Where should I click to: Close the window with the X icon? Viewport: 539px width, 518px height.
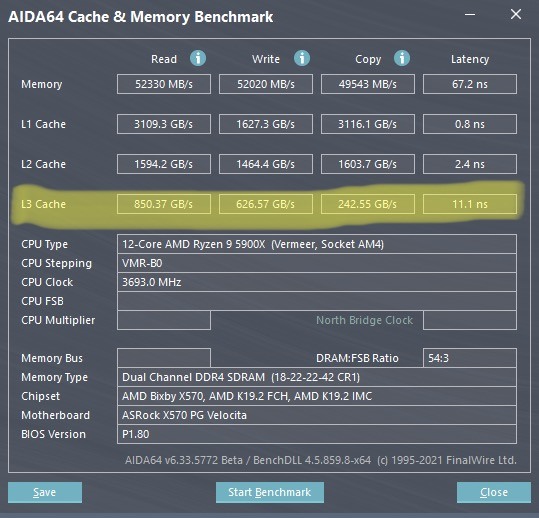(516, 14)
